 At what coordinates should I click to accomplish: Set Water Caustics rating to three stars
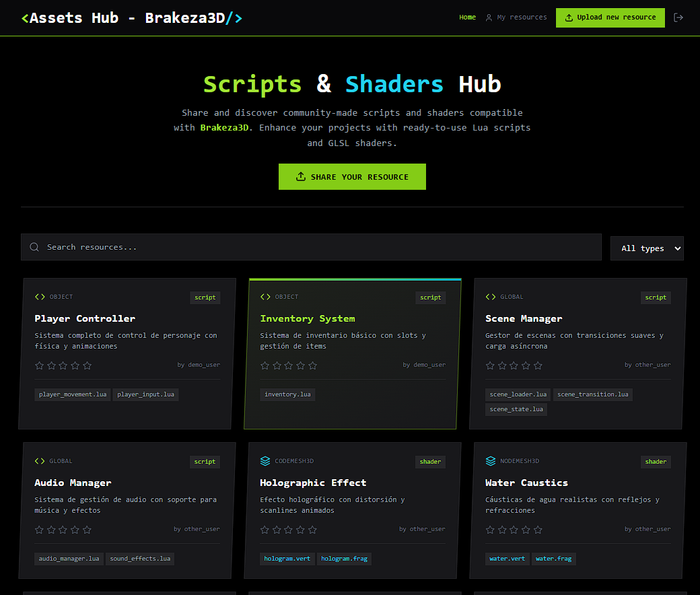514,530
